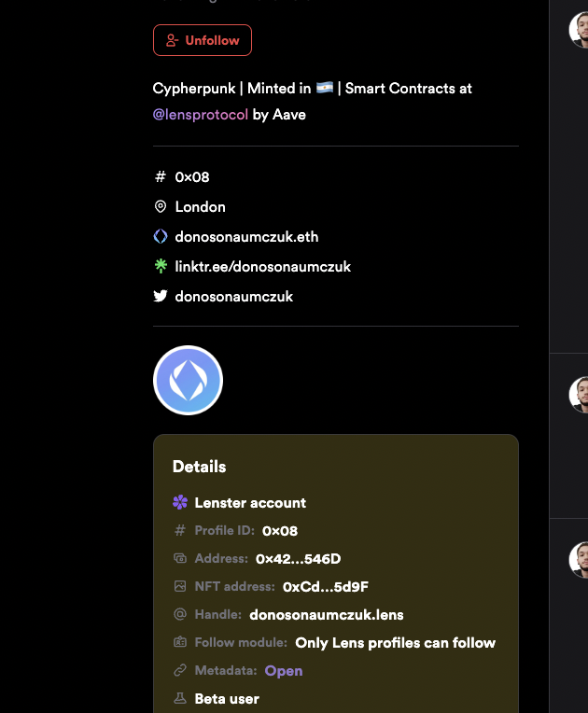The height and width of the screenshot is (713, 588).
Task: Click the address value 0x42...546D
Action: click(x=299, y=559)
